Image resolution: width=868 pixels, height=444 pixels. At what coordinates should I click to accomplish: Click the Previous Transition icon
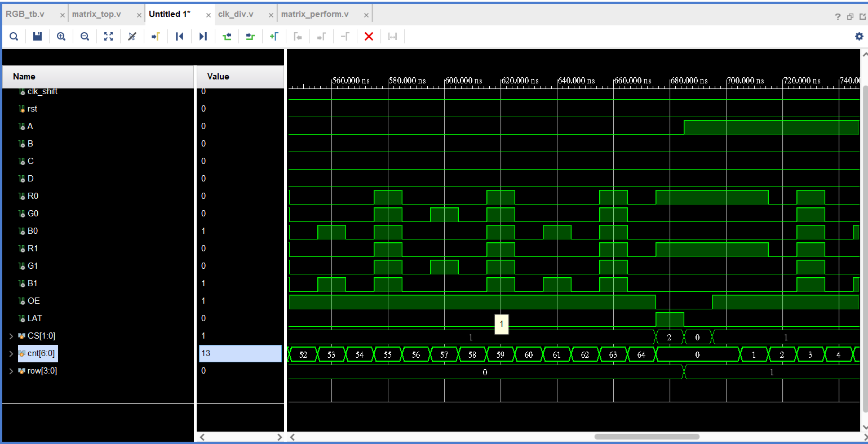click(227, 37)
